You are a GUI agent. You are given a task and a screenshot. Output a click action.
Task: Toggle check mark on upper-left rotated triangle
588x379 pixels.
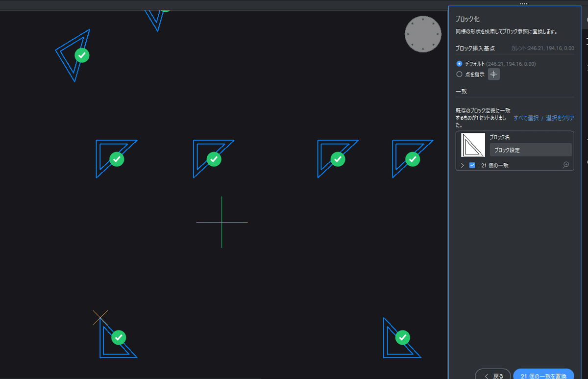tap(82, 55)
